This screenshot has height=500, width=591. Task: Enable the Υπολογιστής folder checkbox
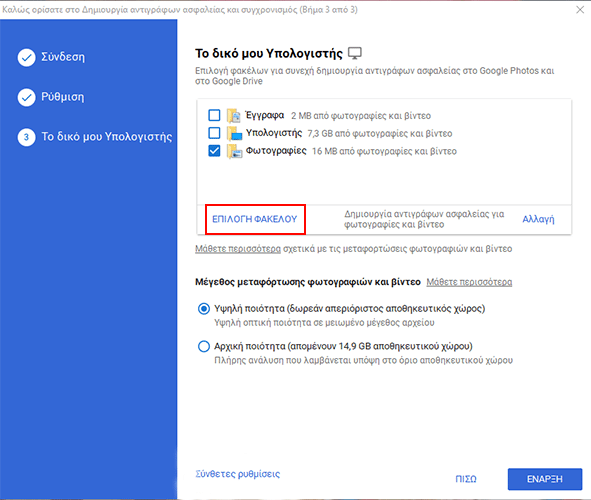coord(214,133)
